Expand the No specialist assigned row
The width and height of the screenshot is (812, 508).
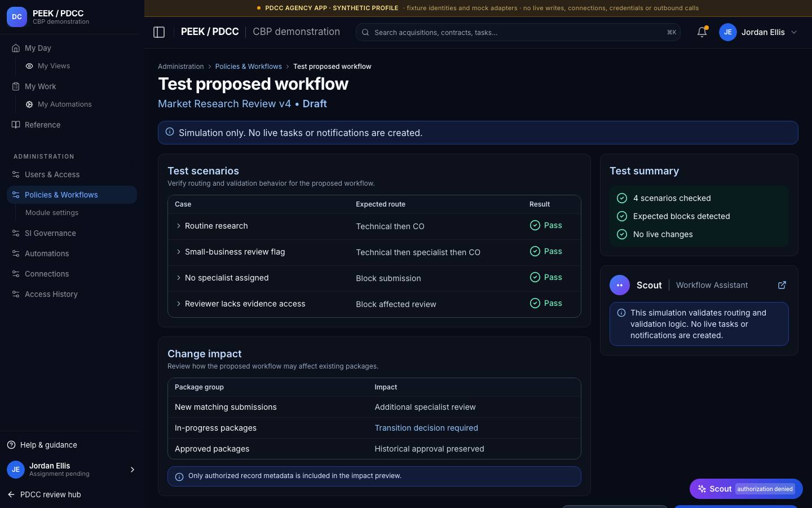(179, 278)
